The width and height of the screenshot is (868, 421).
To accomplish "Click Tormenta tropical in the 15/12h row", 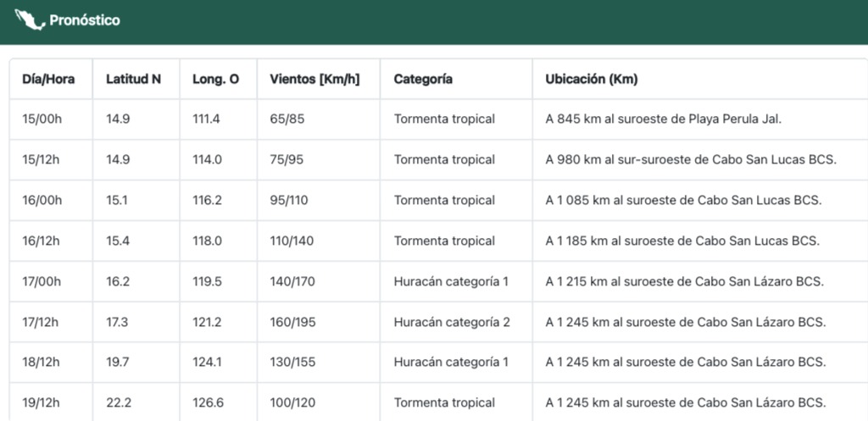I will pyautogui.click(x=444, y=159).
